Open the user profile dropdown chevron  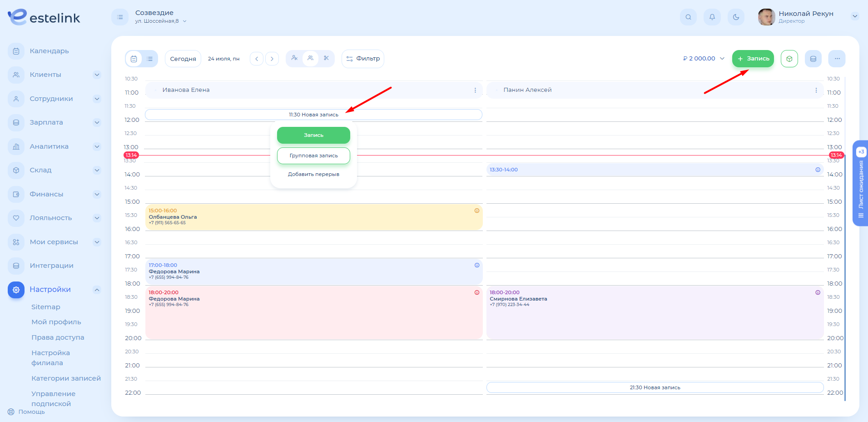pyautogui.click(x=854, y=16)
